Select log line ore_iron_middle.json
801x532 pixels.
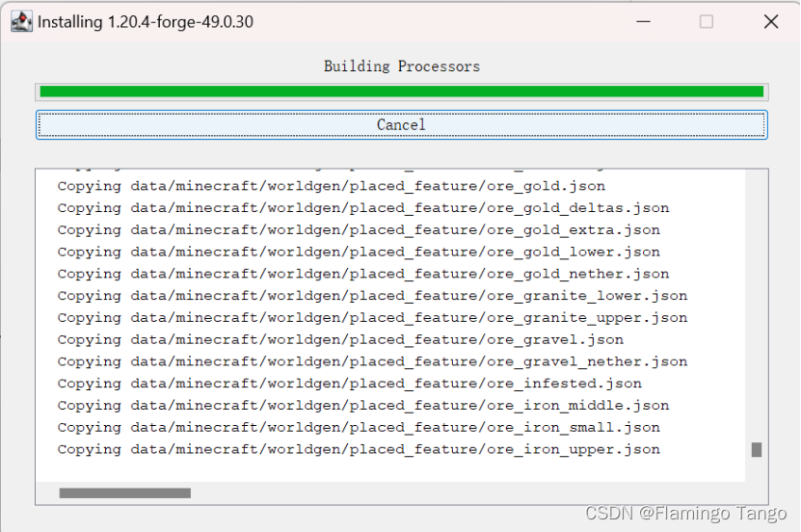pos(363,406)
